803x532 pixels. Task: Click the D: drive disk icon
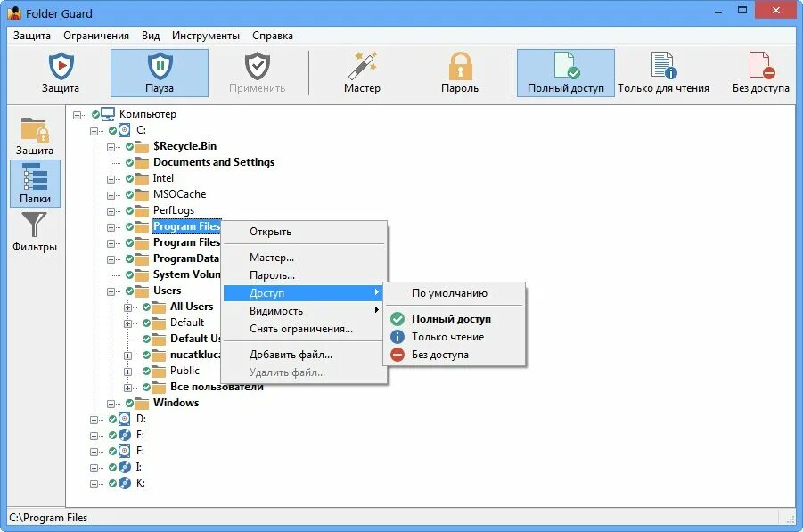pyautogui.click(x=125, y=419)
